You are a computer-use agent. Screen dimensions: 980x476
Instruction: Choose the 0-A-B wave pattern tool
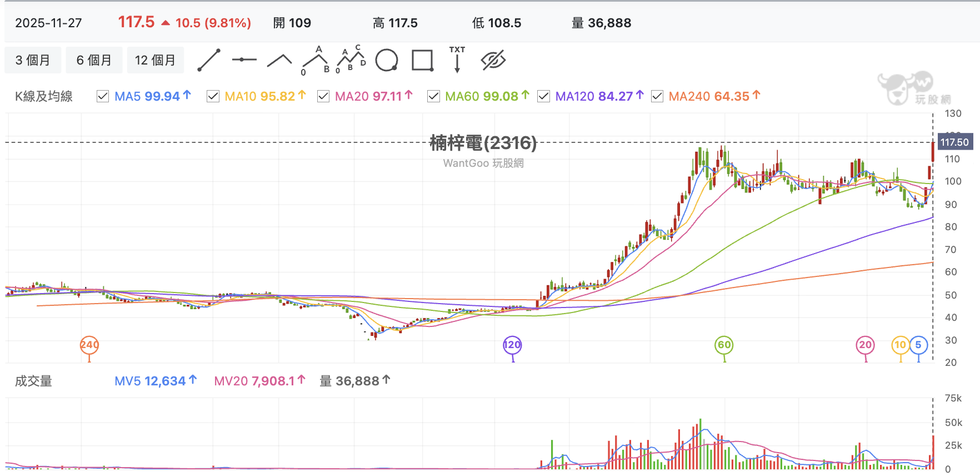pyautogui.click(x=316, y=60)
